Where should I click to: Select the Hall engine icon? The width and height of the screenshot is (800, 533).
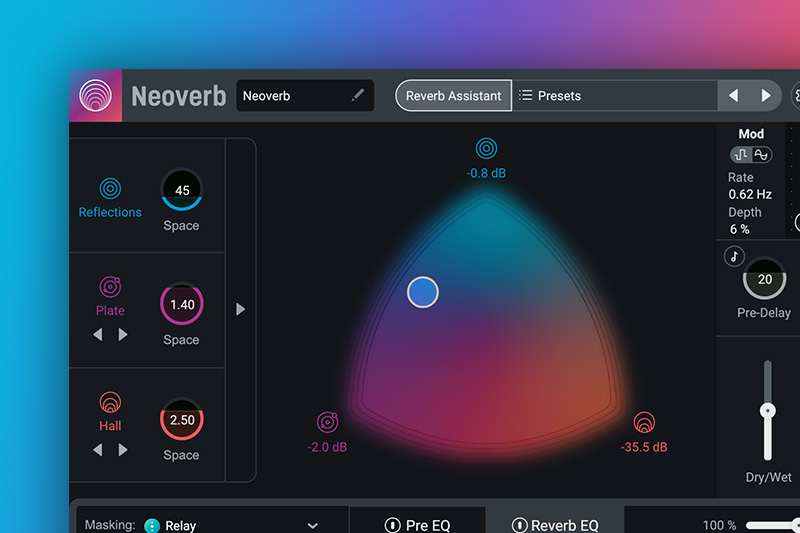(x=110, y=402)
